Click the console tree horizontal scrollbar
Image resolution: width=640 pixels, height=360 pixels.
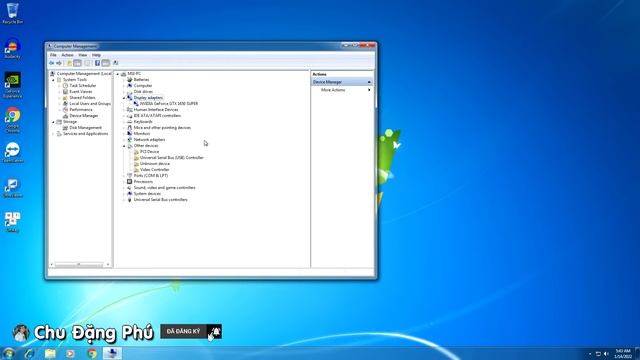click(80, 264)
